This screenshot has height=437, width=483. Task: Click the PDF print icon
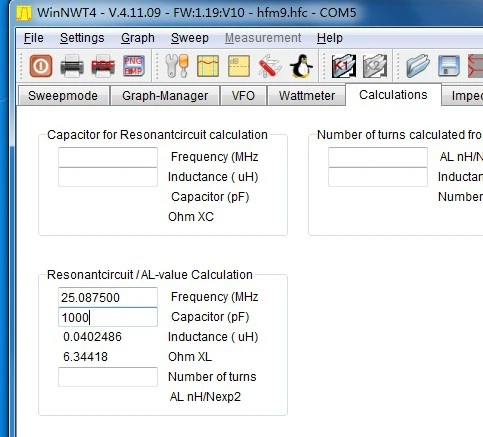click(x=103, y=66)
